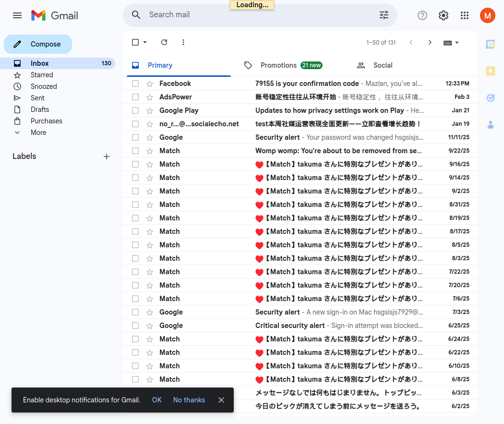Create a new label plus icon

(107, 157)
